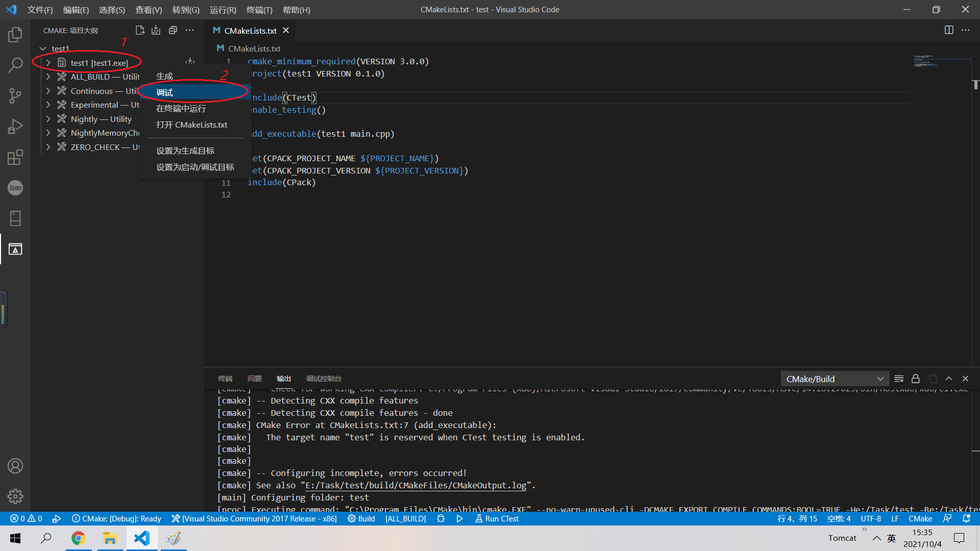Open the Configure All Projects icon
Viewport: 980px width, 551px height.
tap(140, 30)
